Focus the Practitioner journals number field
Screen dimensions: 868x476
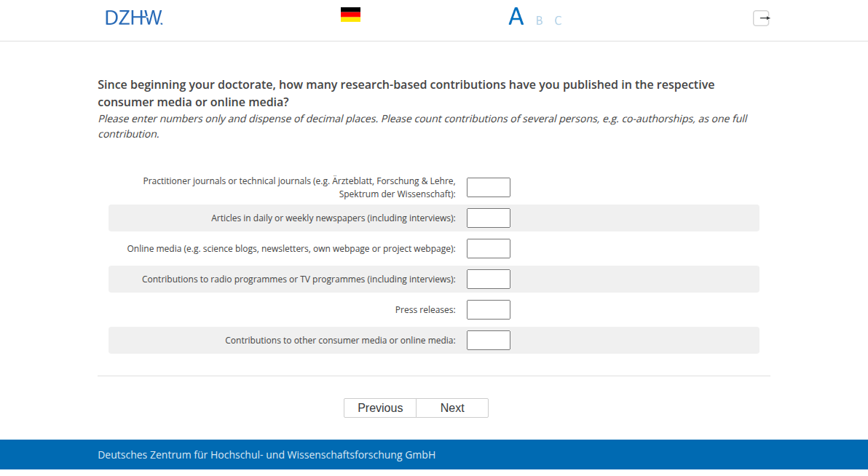488,187
